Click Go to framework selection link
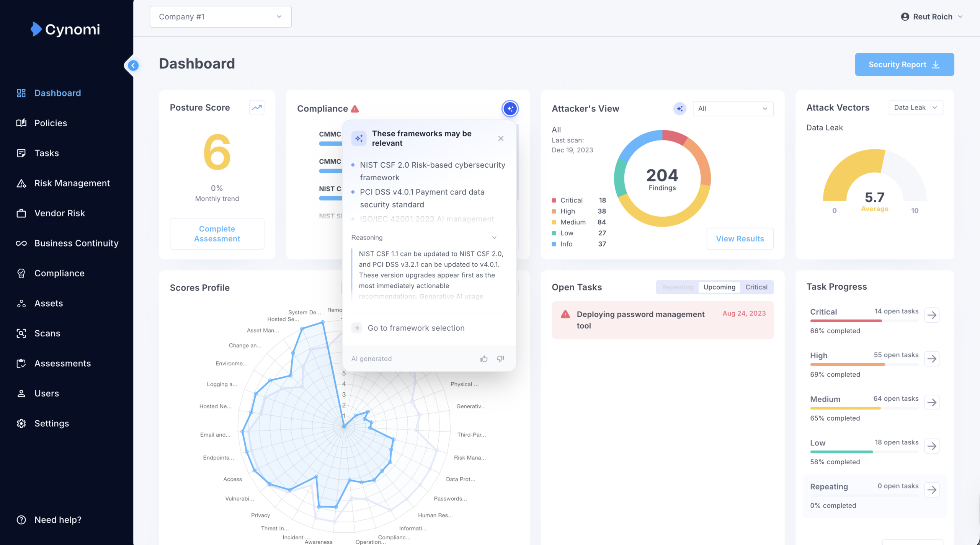Screen dimensions: 980x545 point(416,328)
